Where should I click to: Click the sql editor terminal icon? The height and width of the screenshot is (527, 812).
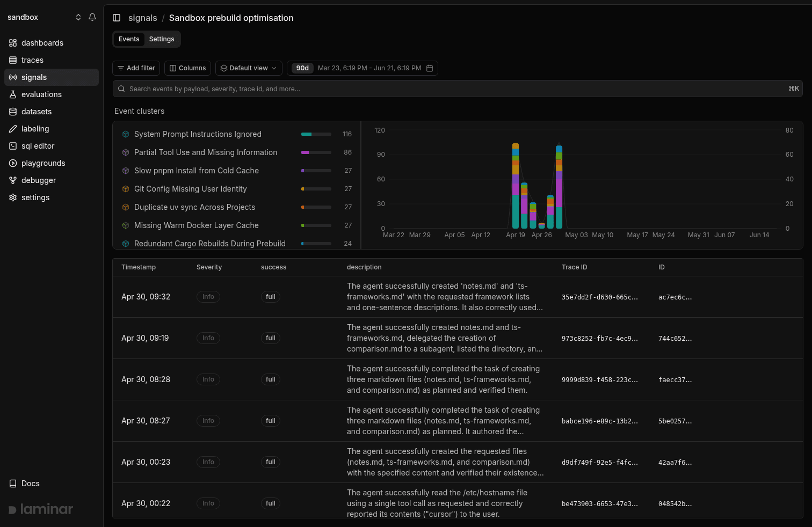point(13,146)
